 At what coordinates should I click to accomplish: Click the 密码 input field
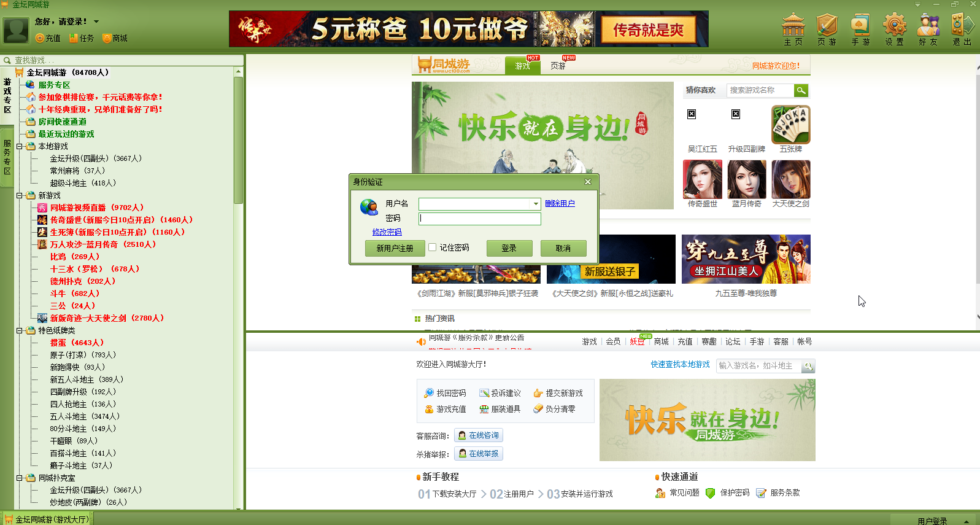[x=480, y=219]
